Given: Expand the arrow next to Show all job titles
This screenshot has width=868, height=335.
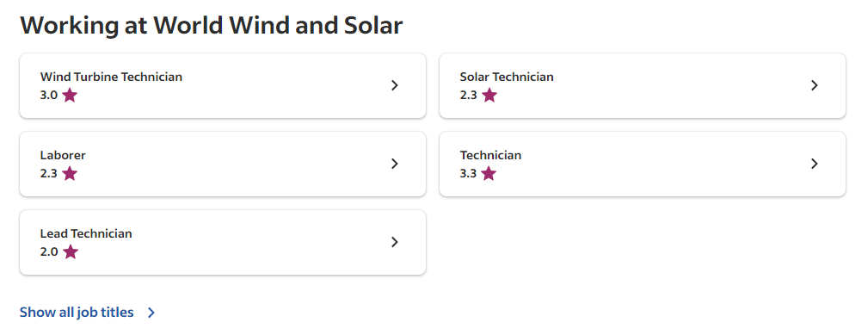Looking at the screenshot, I should tap(151, 313).
